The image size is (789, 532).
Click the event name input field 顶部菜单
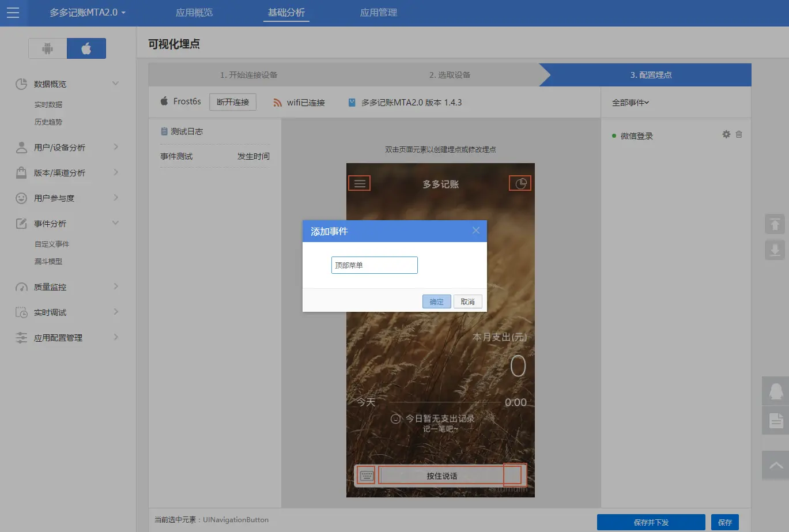[x=375, y=265]
